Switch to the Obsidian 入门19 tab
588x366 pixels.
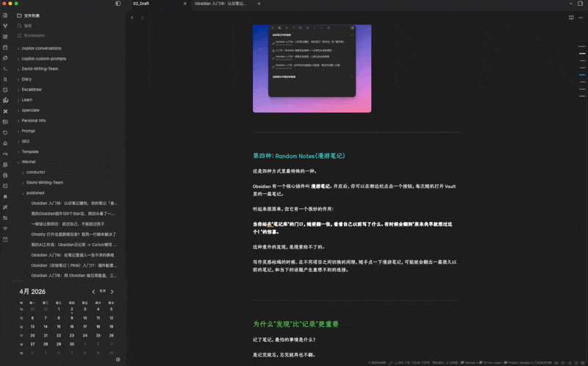(220, 4)
